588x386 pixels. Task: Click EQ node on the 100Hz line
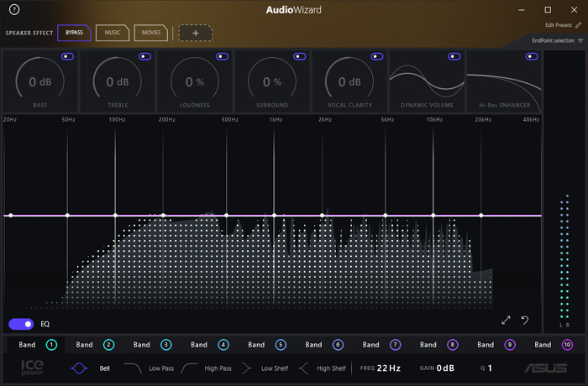[x=115, y=215]
